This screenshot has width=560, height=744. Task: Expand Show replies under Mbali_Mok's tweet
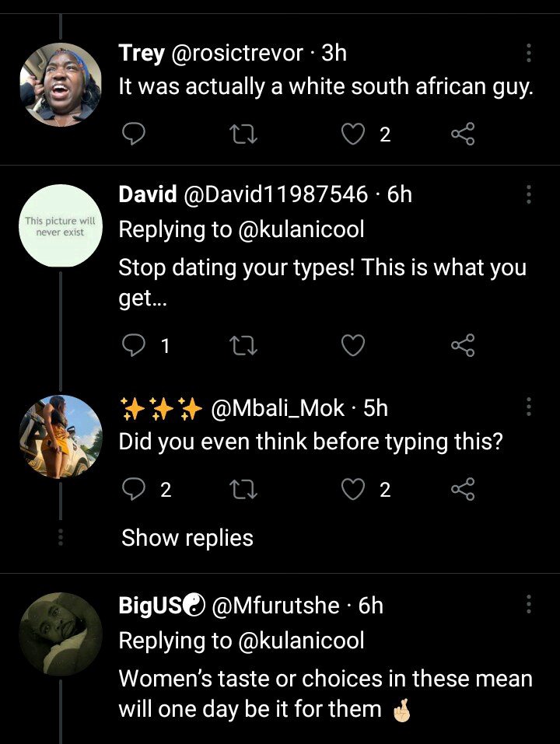187,538
